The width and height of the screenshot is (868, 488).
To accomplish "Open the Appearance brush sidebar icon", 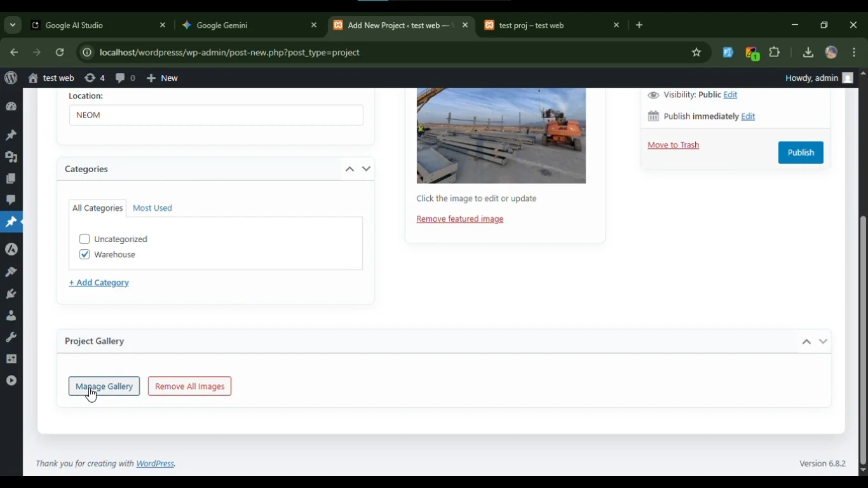I will 11,272.
